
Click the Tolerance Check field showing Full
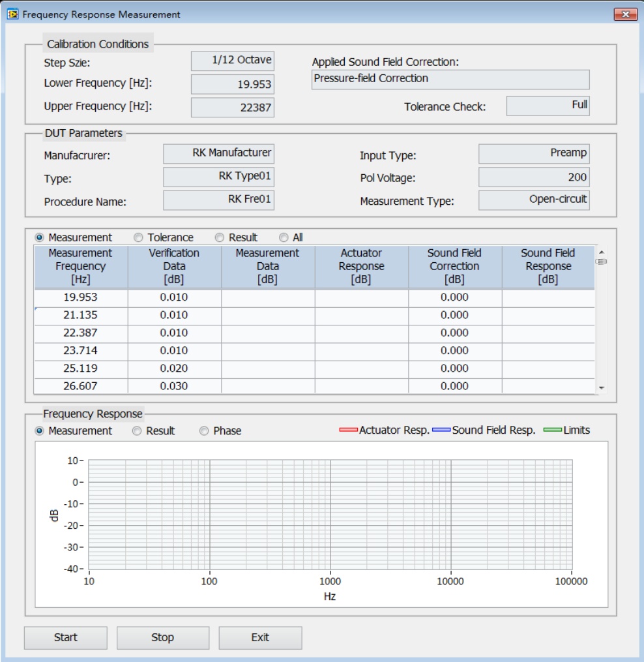tap(548, 106)
